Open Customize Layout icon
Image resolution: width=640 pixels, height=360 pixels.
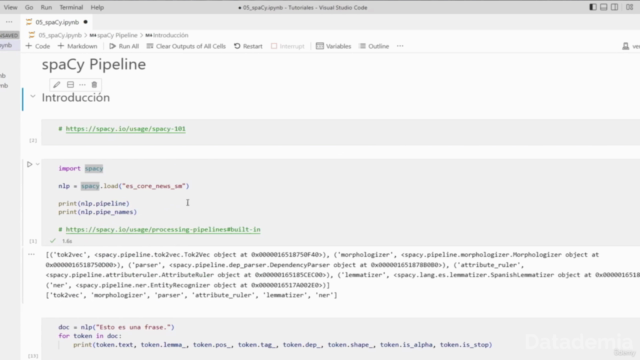point(629,7)
